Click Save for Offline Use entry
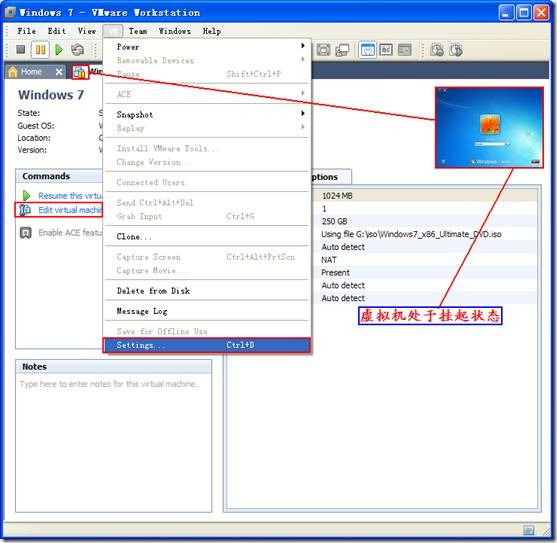Viewport: 557px width, 543px height. [x=207, y=332]
